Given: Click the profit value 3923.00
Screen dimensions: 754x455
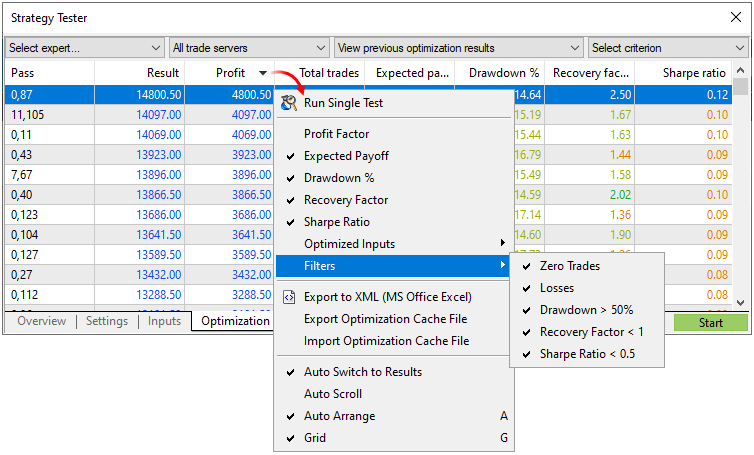Looking at the screenshot, I should 251,155.
